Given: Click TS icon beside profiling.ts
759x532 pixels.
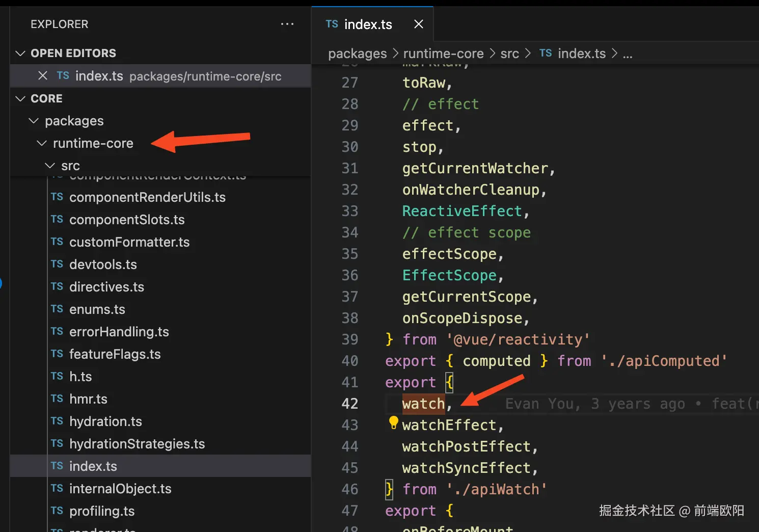Looking at the screenshot, I should (x=57, y=511).
